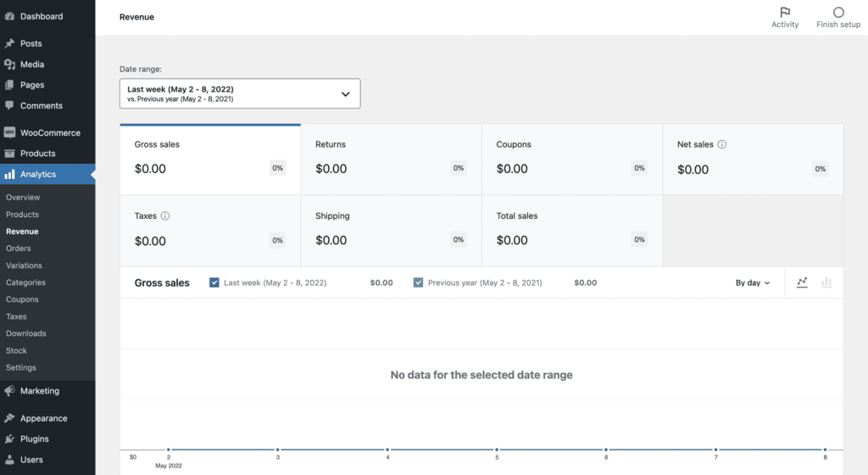Click the Products archive icon in main menu

tap(9, 154)
